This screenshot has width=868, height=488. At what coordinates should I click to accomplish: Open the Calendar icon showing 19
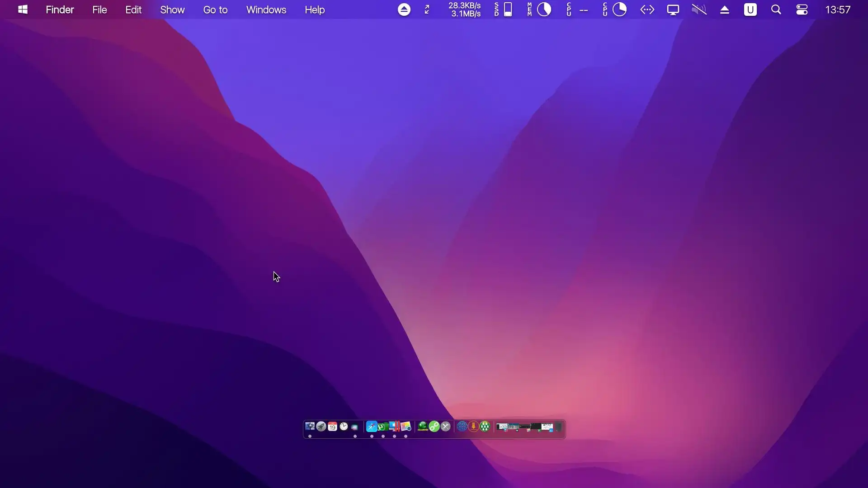[x=332, y=426]
